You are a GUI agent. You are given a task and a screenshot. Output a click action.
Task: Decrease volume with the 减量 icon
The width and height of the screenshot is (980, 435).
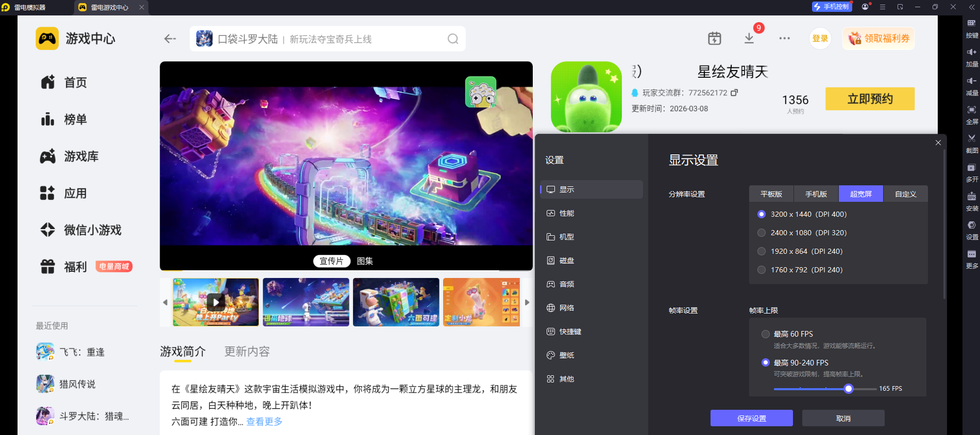pyautogui.click(x=972, y=87)
